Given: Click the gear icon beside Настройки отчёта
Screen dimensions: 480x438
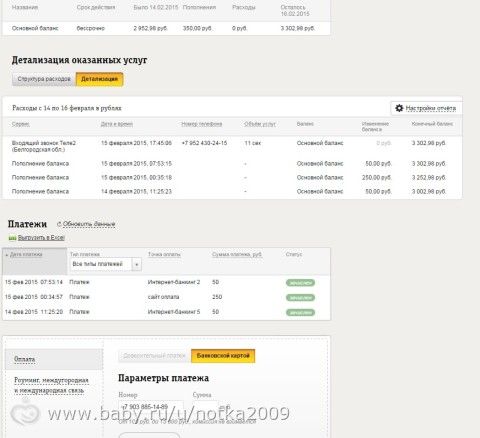Looking at the screenshot, I should pos(399,108).
